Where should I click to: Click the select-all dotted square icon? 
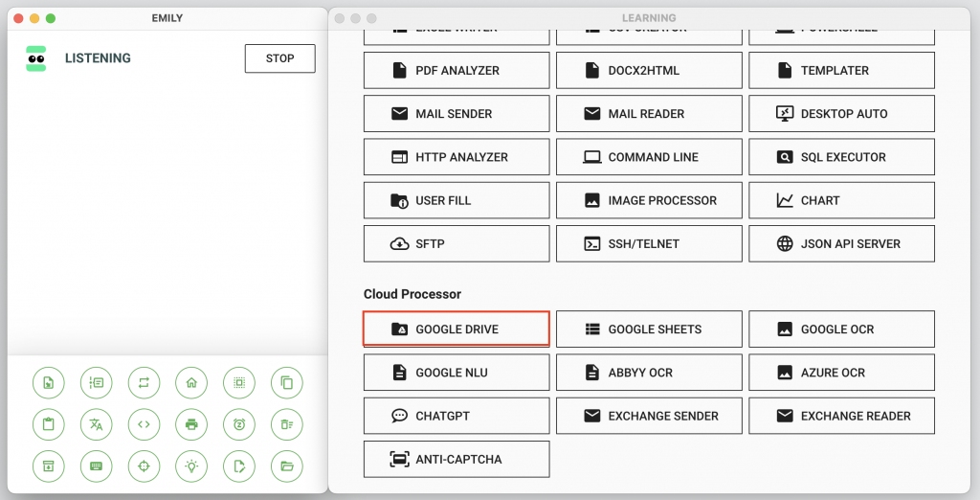239,382
